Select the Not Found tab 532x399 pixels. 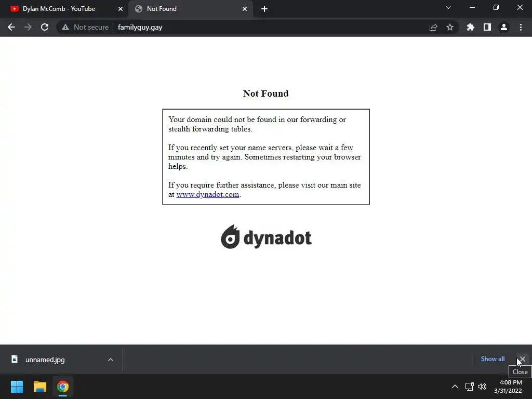coord(190,9)
